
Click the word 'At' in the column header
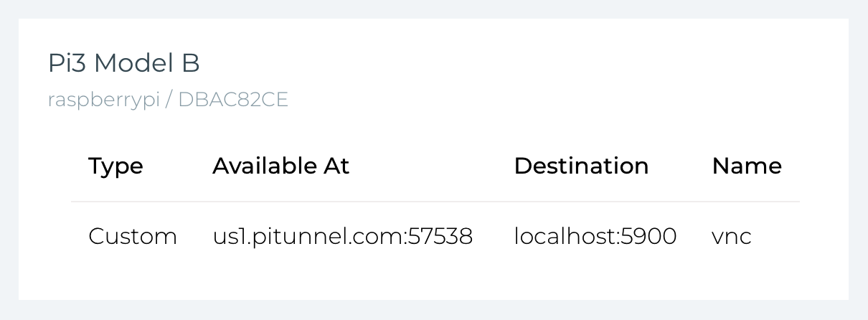tap(337, 166)
